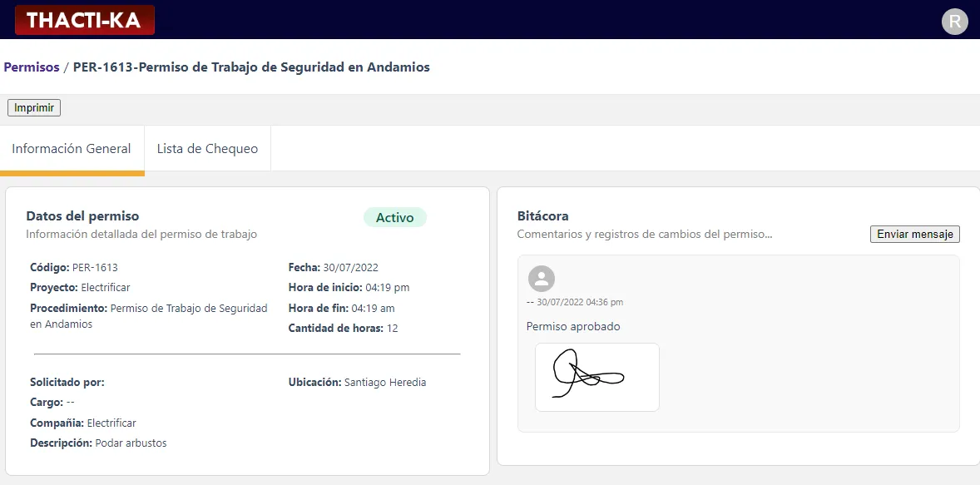The height and width of the screenshot is (485, 980).
Task: Open the THACTI-KA home logo
Action: 84,19
